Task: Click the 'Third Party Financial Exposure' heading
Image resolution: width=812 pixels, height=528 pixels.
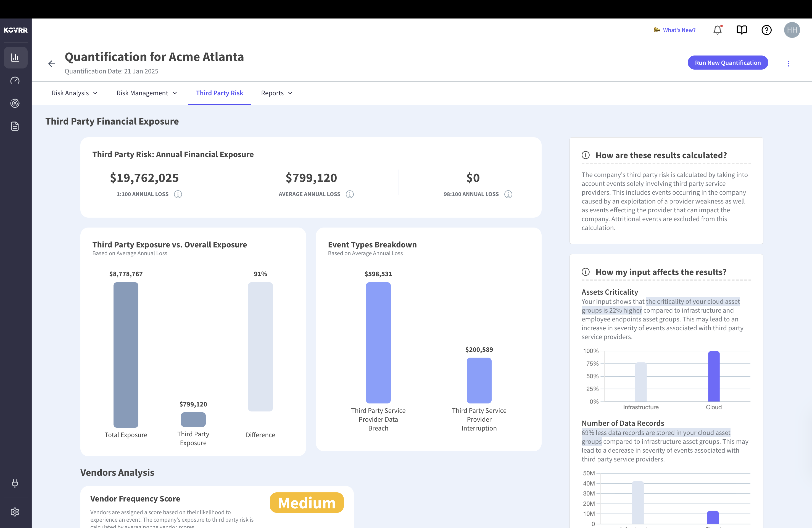Action: coord(112,121)
